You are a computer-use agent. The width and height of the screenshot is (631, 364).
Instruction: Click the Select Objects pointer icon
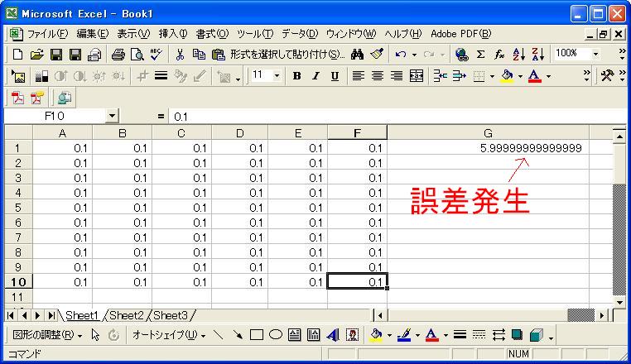click(x=95, y=335)
